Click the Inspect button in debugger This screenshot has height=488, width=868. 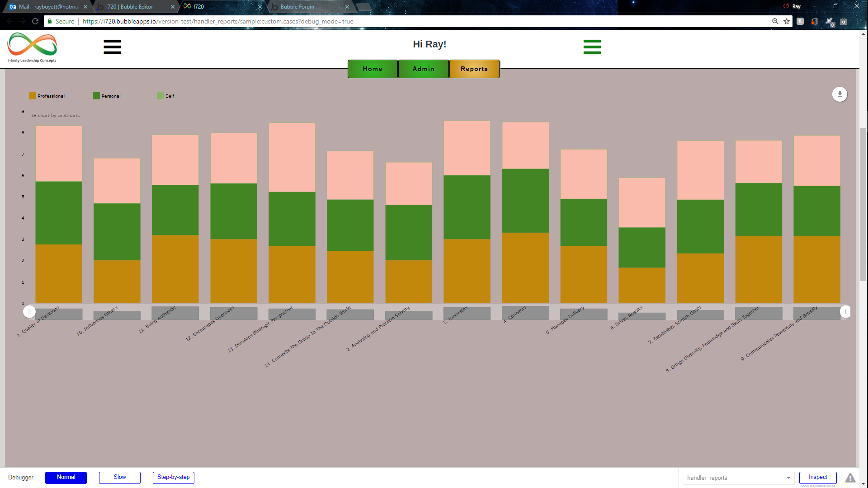(x=818, y=478)
